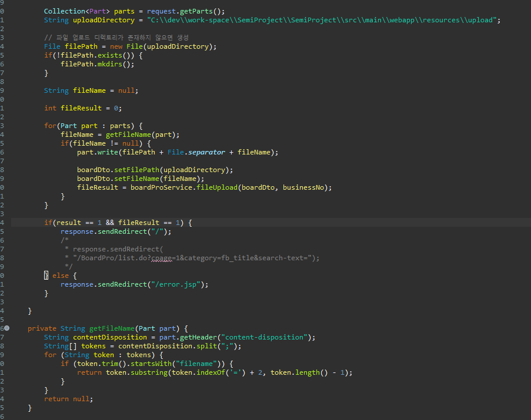Viewport: 531px width, 420px height.
Task: Click the Collection<Part> type declaration
Action: click(77, 11)
